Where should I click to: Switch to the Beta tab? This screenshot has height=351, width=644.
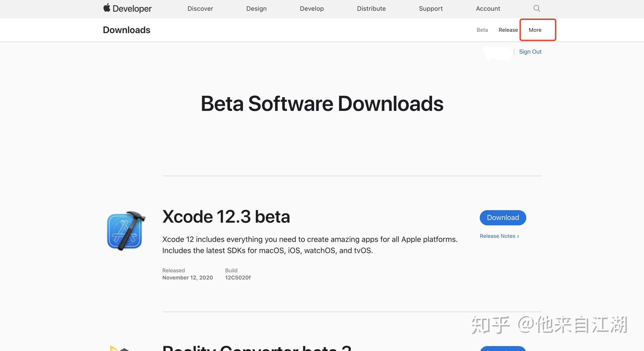click(482, 30)
